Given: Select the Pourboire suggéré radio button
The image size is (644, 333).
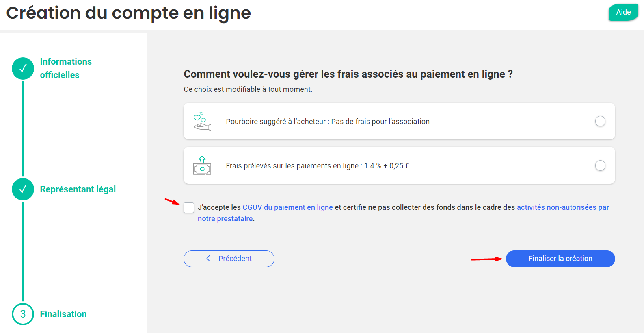Looking at the screenshot, I should [600, 121].
